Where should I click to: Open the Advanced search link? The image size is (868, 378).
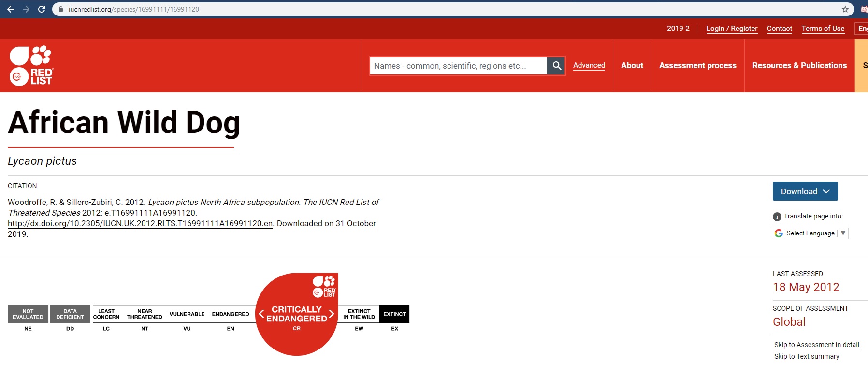589,65
